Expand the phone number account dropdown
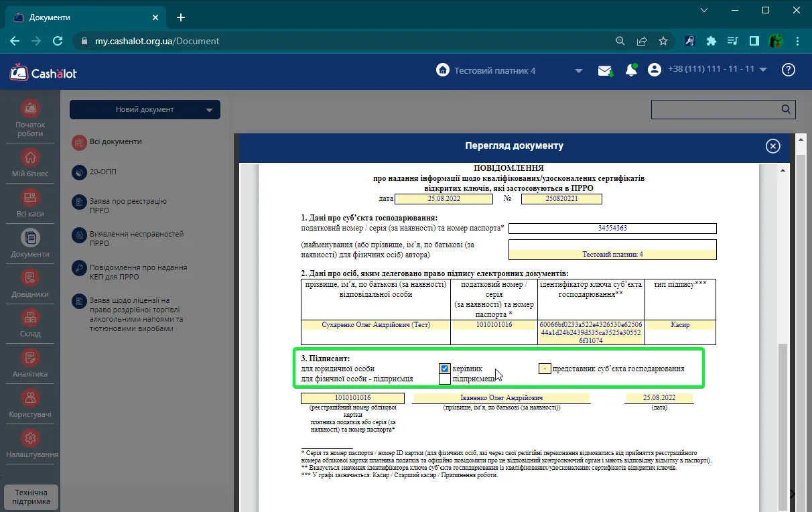 pyautogui.click(x=763, y=70)
